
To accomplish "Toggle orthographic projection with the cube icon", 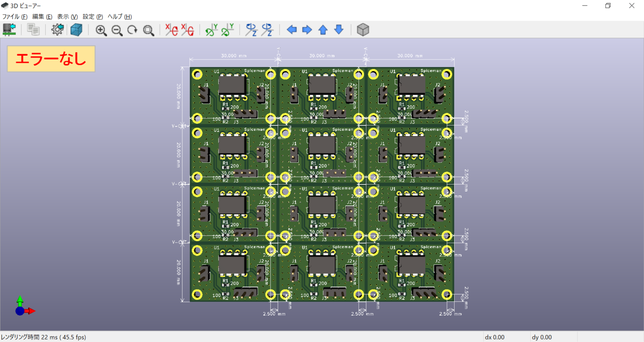I will click(x=362, y=29).
